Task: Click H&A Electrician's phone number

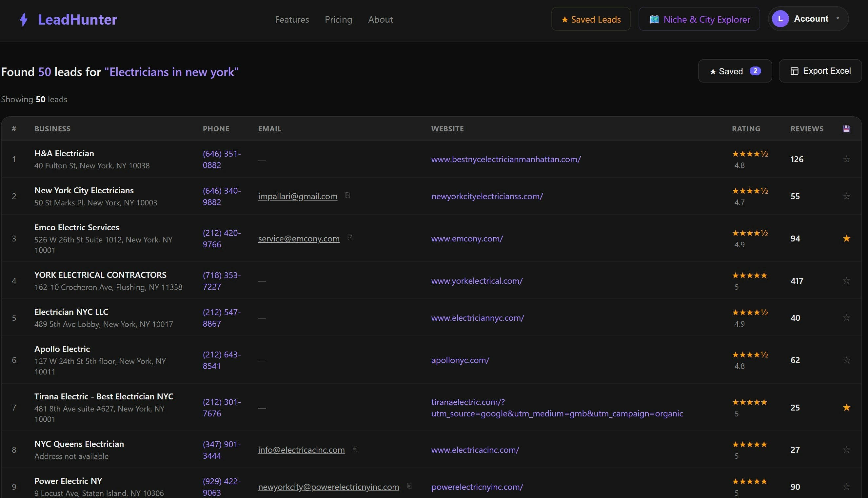Action: tap(222, 159)
